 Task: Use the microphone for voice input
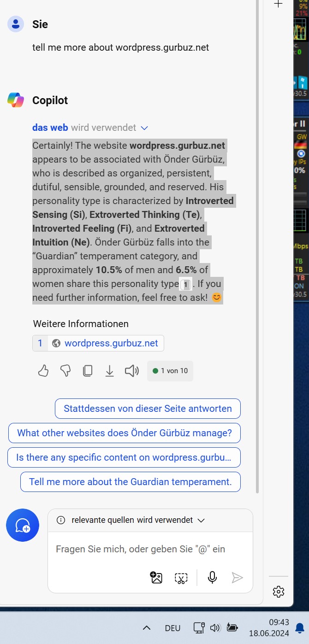(x=212, y=577)
